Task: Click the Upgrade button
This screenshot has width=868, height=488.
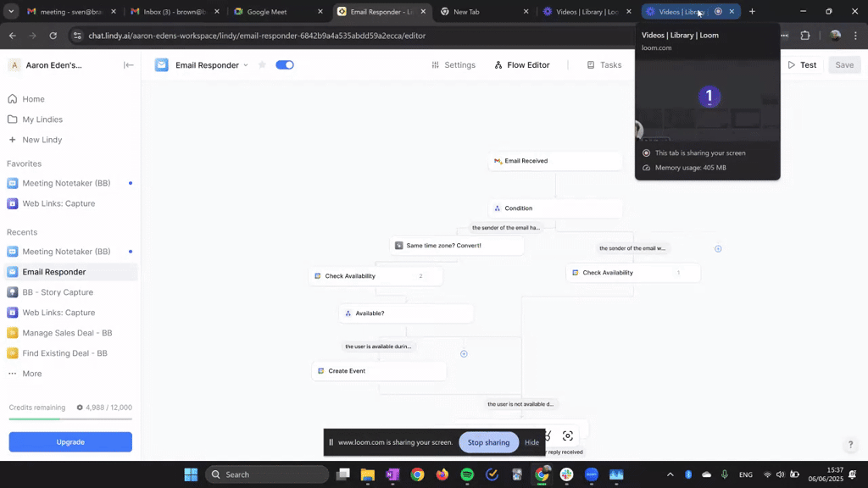Action: pyautogui.click(x=70, y=442)
